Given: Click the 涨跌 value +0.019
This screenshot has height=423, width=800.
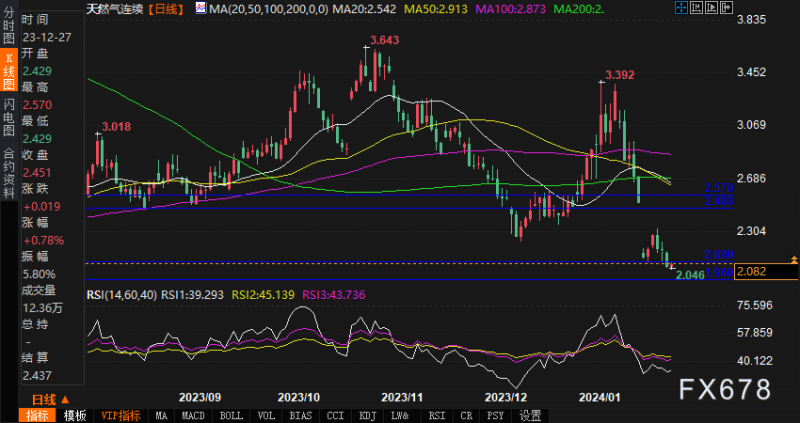Looking at the screenshot, I should coord(41,206).
